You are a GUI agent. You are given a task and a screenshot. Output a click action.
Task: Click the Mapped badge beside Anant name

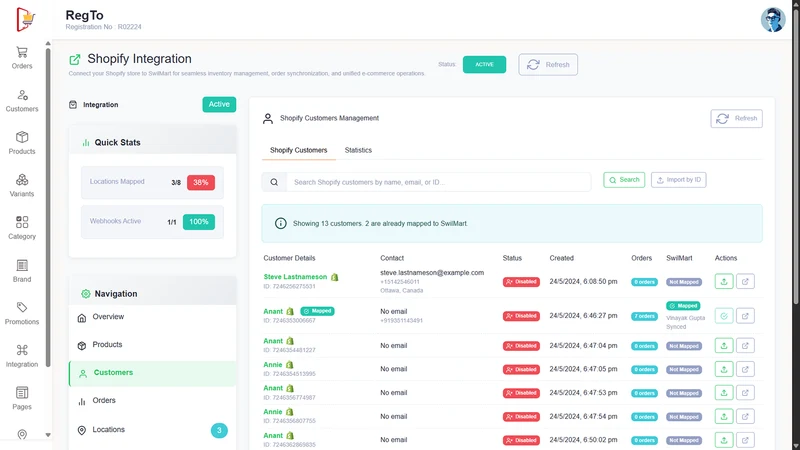point(317,311)
